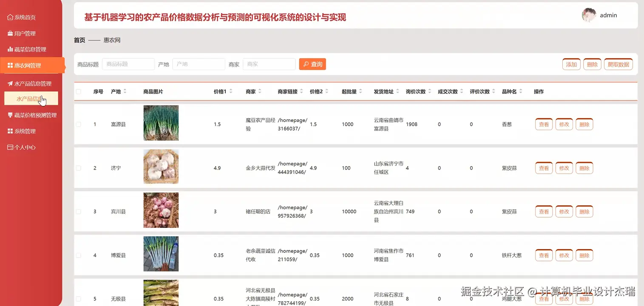Click the icon beside 蔬菜价格预测管理
The image size is (644, 306).
(x=9, y=115)
